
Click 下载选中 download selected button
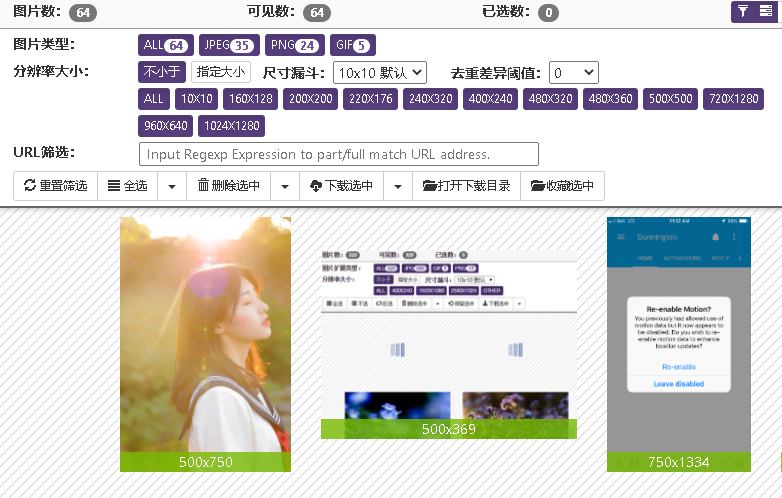[342, 186]
